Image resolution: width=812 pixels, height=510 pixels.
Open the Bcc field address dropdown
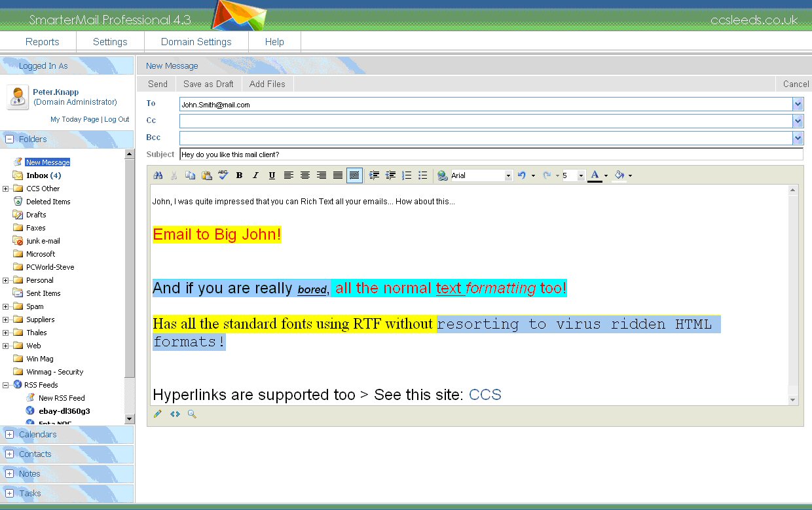[x=798, y=138]
